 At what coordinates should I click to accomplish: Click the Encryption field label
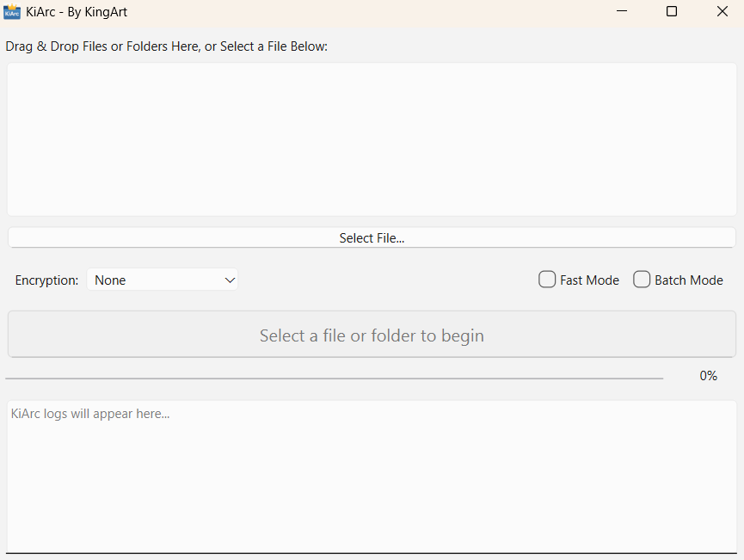coord(46,280)
